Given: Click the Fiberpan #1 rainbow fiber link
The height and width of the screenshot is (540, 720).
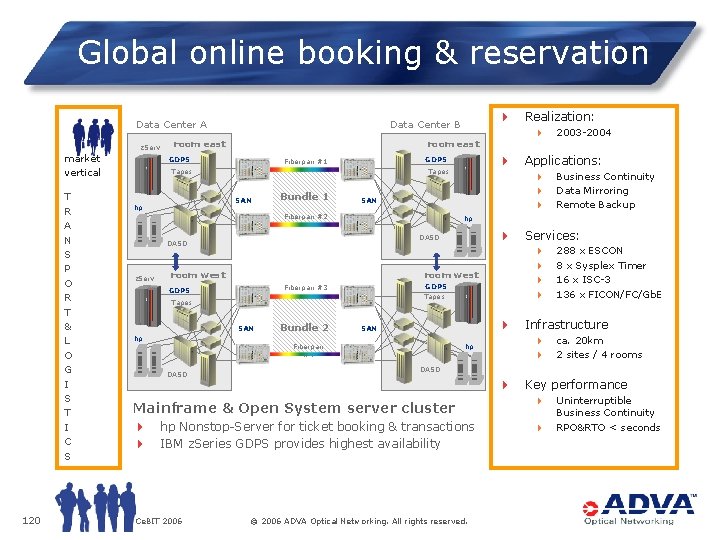Looking at the screenshot, I should pyautogui.click(x=304, y=169).
